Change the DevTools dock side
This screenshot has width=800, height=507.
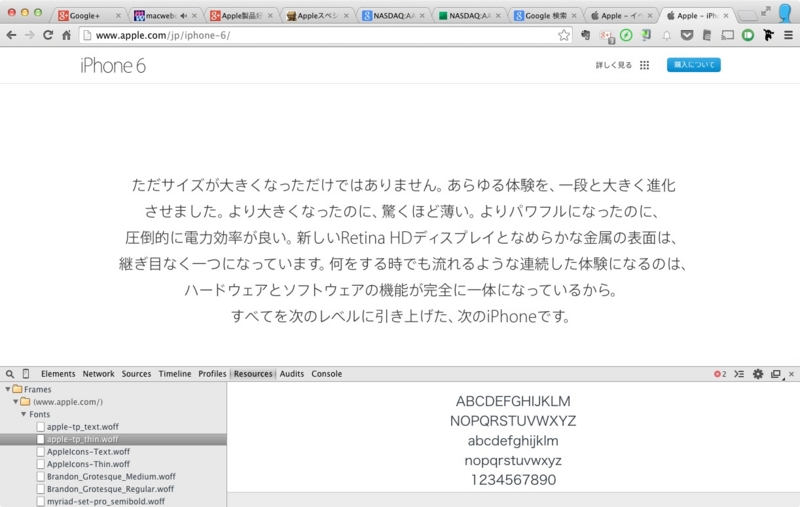(x=776, y=374)
